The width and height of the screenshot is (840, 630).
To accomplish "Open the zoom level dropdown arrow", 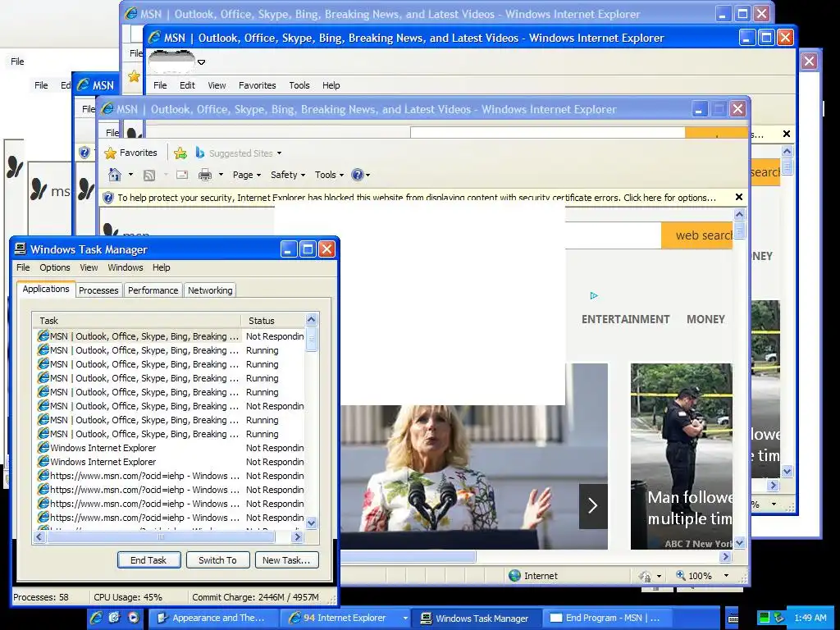I will coord(726,575).
